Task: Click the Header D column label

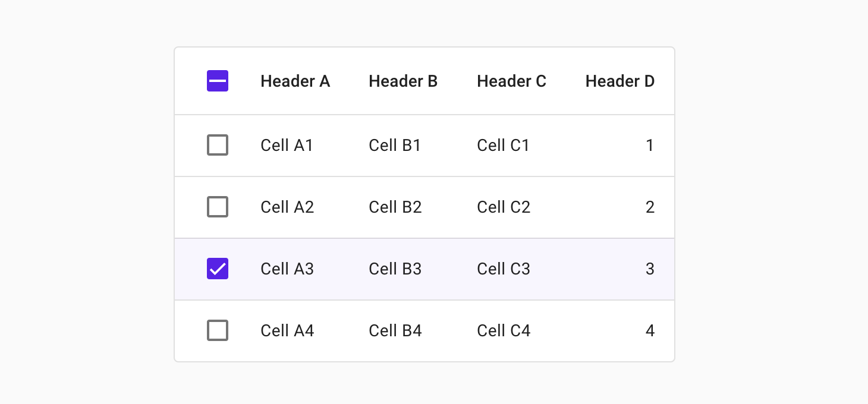Action: [x=620, y=81]
